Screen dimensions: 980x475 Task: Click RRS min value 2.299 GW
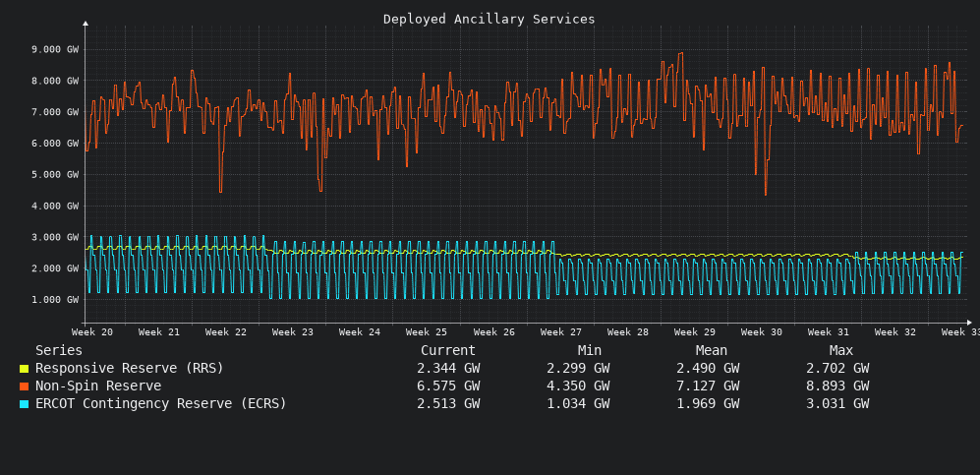(578, 369)
